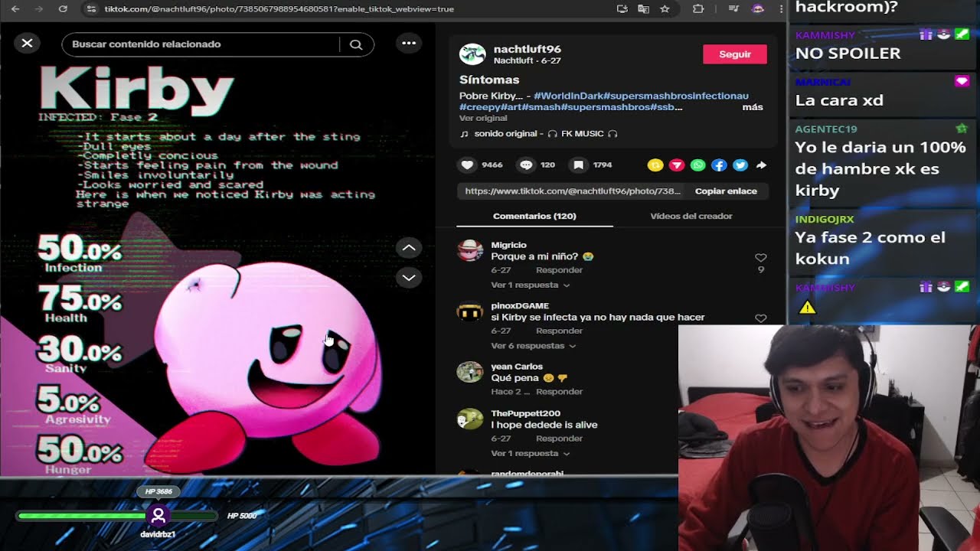
Task: Click the 'Buscar contenido relacionado' search field
Action: 201,44
